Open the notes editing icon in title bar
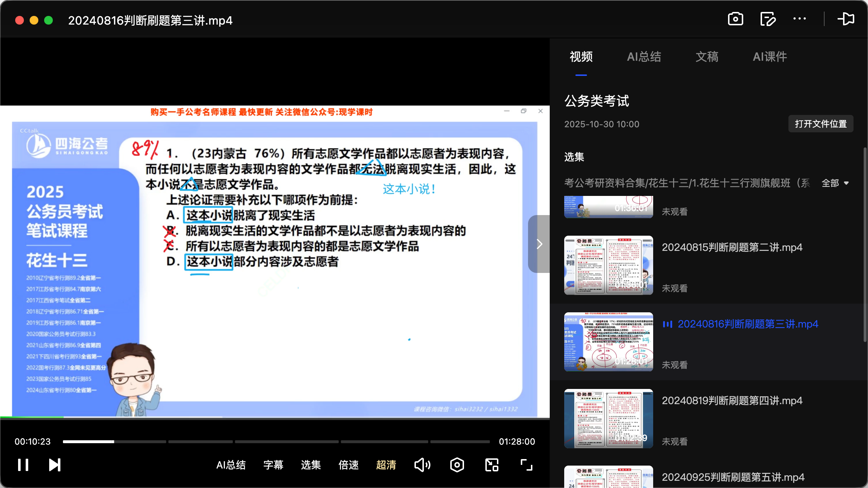 point(768,19)
